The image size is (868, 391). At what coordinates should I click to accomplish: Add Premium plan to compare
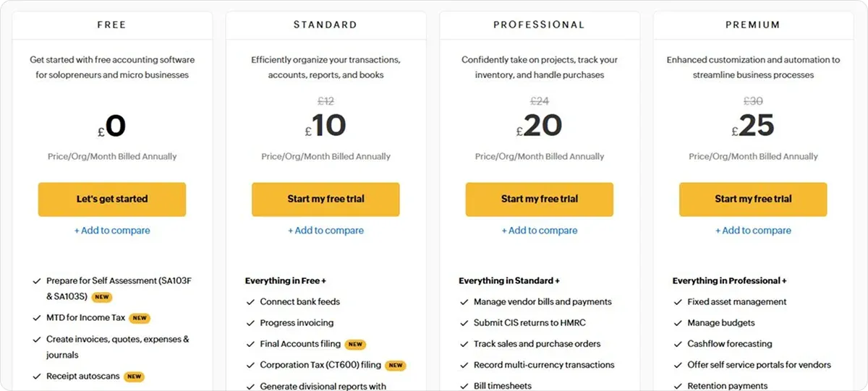(753, 231)
